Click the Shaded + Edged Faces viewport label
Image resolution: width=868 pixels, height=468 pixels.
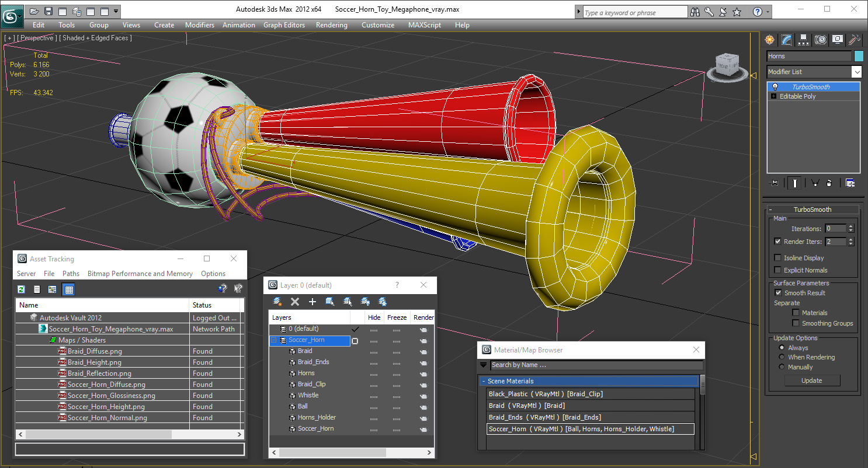pos(95,38)
